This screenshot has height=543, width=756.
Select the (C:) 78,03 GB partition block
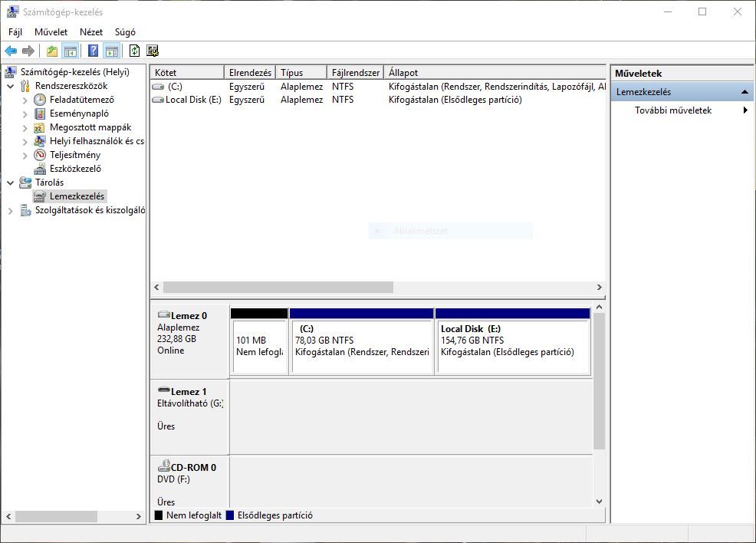coord(362,341)
